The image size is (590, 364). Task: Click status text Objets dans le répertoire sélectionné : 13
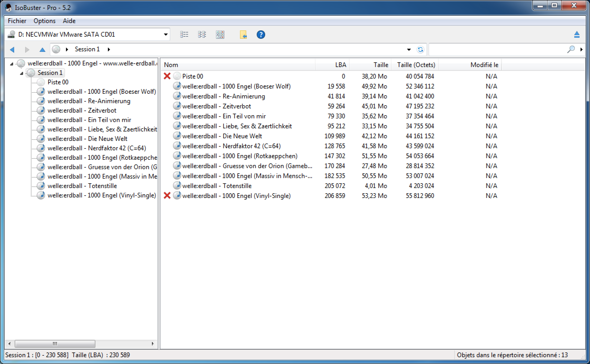click(x=512, y=355)
